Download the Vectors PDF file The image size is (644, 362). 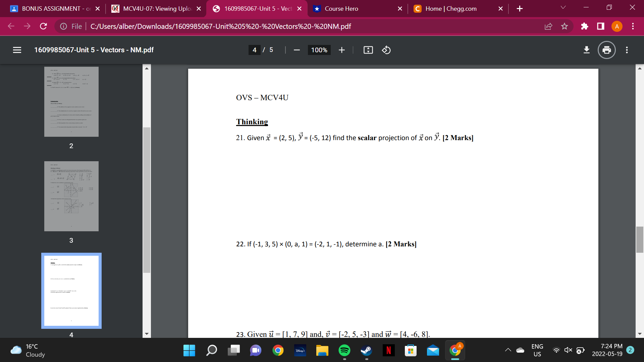tap(587, 50)
